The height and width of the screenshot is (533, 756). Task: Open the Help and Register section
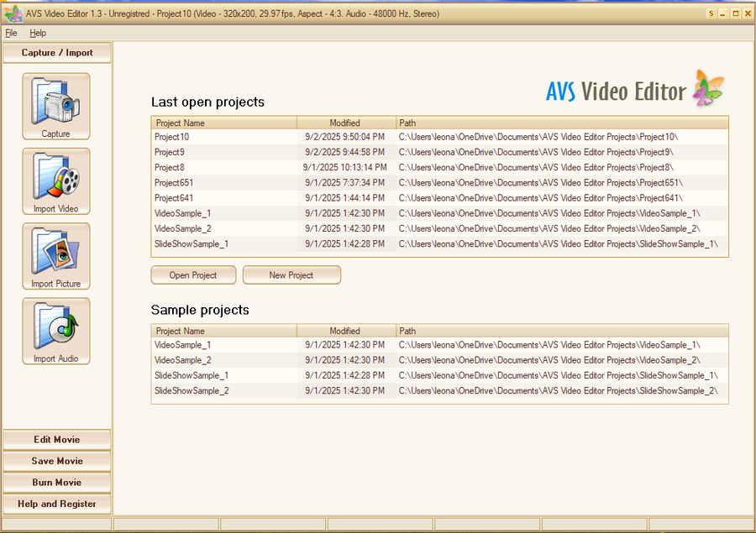point(57,504)
